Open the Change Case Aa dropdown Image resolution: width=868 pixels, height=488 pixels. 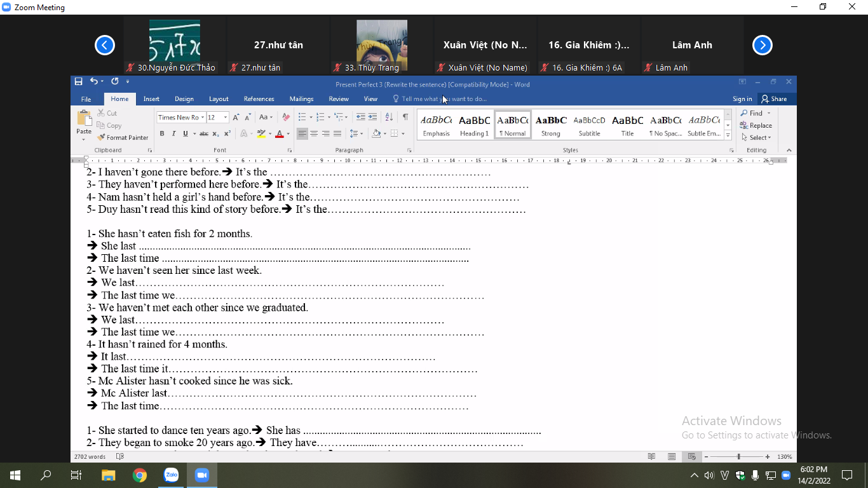coord(266,117)
